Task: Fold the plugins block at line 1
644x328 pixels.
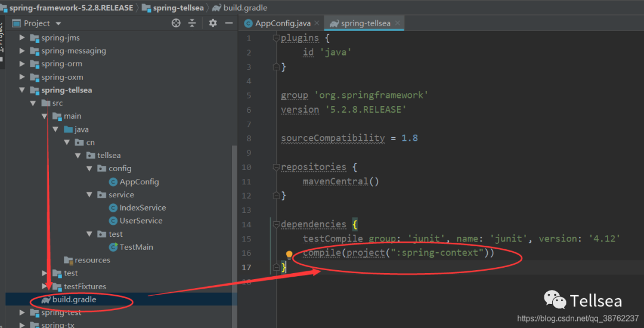Action: [x=277, y=39]
